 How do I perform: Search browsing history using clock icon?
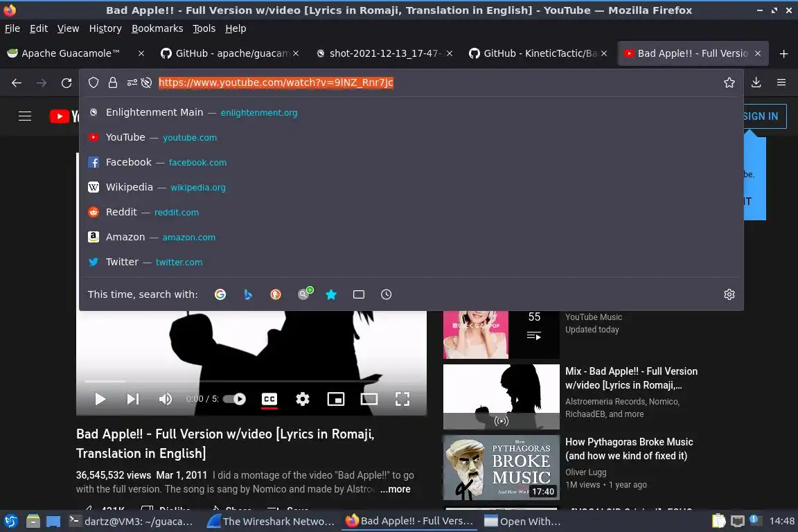point(387,294)
